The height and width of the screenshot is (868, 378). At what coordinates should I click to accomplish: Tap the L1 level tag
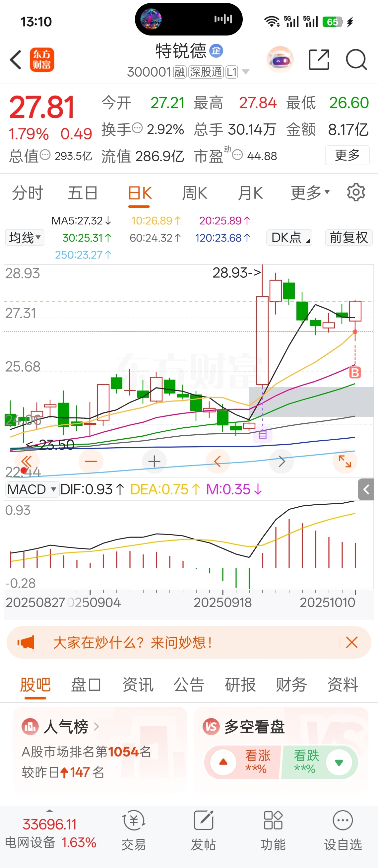[x=232, y=72]
